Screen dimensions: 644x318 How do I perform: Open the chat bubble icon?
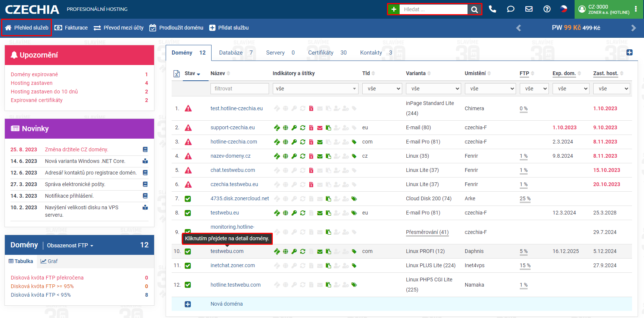[x=510, y=9]
